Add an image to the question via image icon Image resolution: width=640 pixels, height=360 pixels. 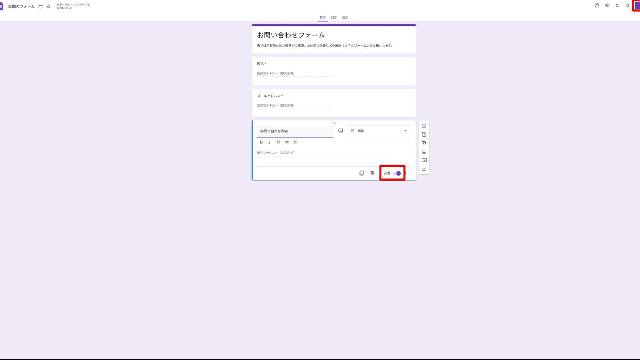point(340,131)
